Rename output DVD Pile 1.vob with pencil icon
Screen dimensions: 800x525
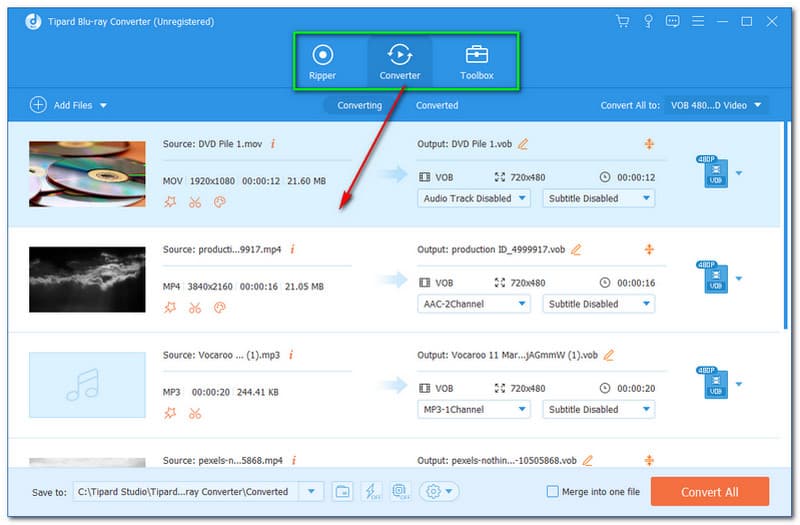[x=523, y=144]
